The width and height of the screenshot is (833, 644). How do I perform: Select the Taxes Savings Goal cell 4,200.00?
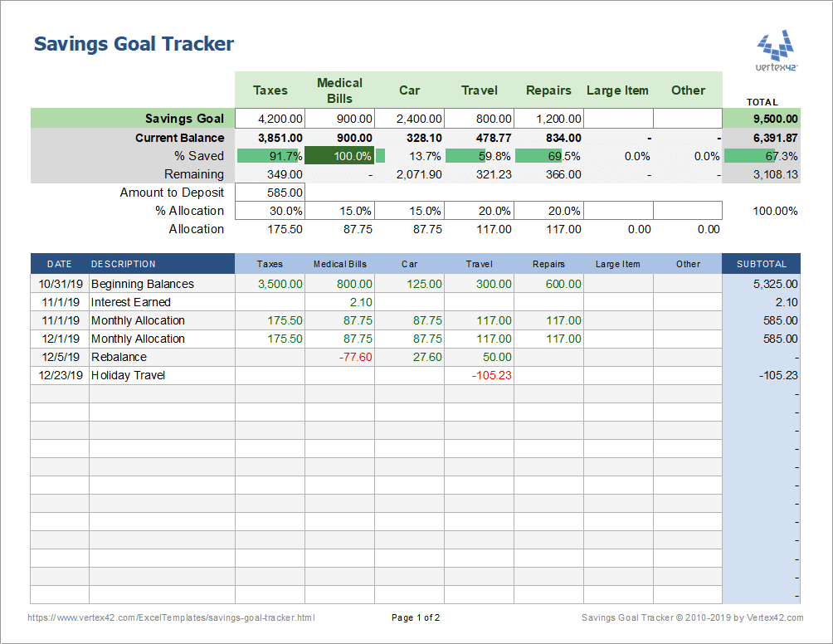[x=270, y=119]
